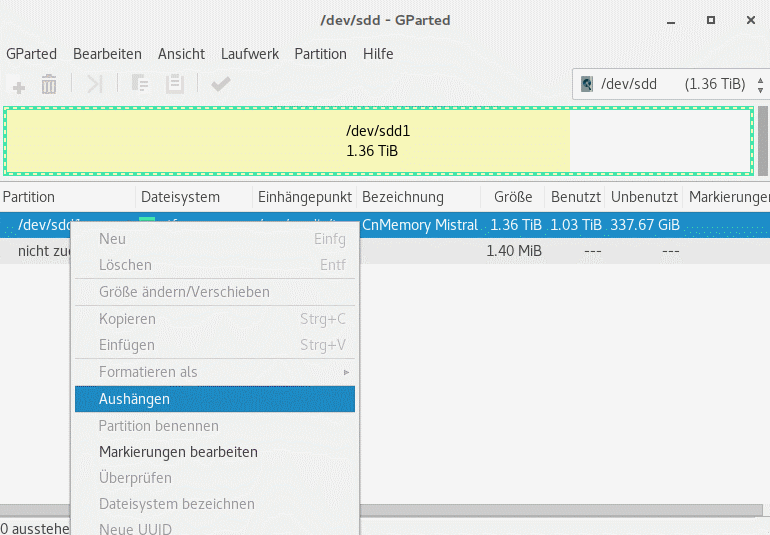This screenshot has width=770, height=535.
Task: Click the Delete partition trash icon
Action: point(49,84)
